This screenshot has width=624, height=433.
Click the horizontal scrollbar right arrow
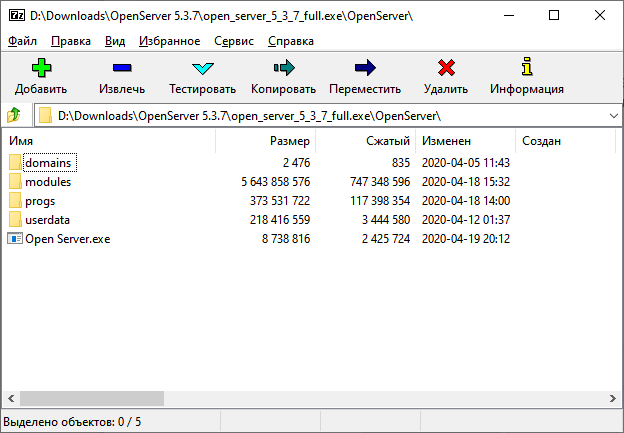[613, 399]
